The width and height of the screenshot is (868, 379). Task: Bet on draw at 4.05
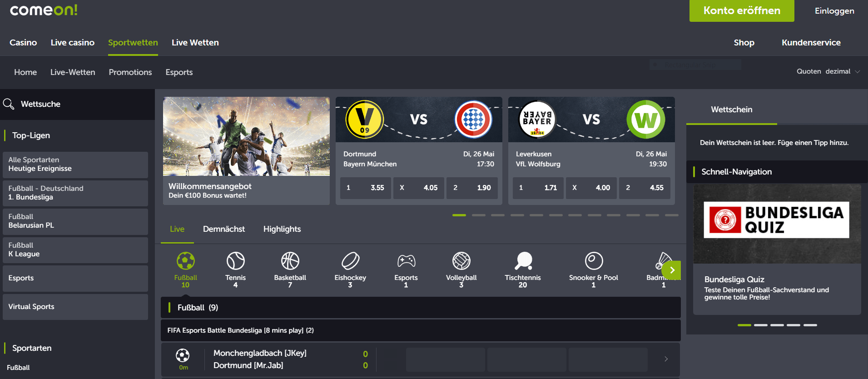(x=419, y=188)
